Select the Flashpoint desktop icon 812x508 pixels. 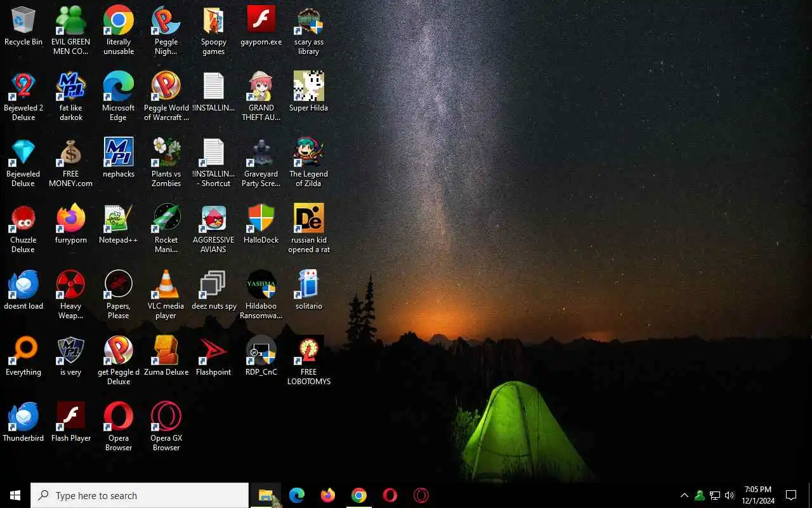214,356
